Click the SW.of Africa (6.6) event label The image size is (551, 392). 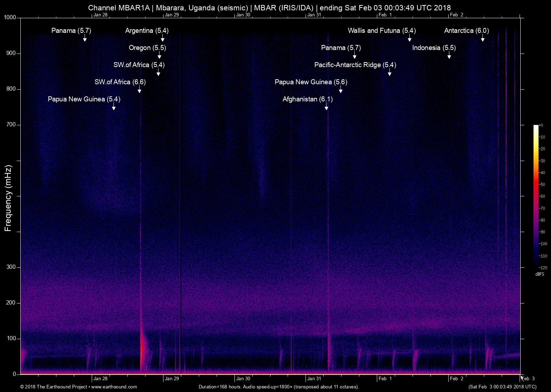pyautogui.click(x=120, y=82)
